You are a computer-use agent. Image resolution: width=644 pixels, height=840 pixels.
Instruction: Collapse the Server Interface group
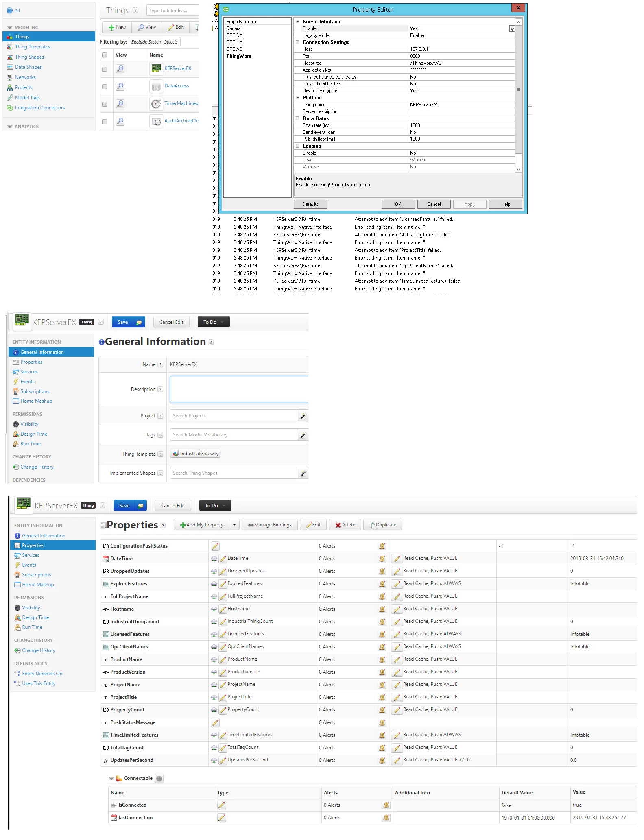[x=298, y=22]
